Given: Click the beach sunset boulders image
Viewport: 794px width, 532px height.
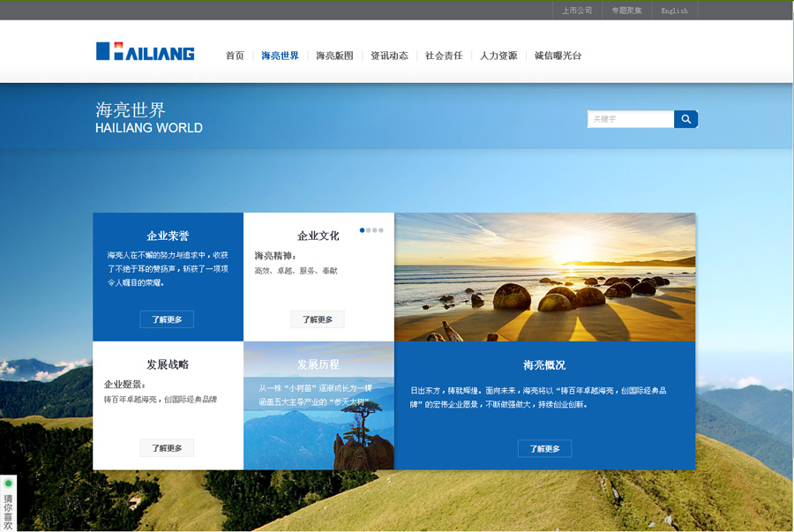Looking at the screenshot, I should pyautogui.click(x=545, y=277).
